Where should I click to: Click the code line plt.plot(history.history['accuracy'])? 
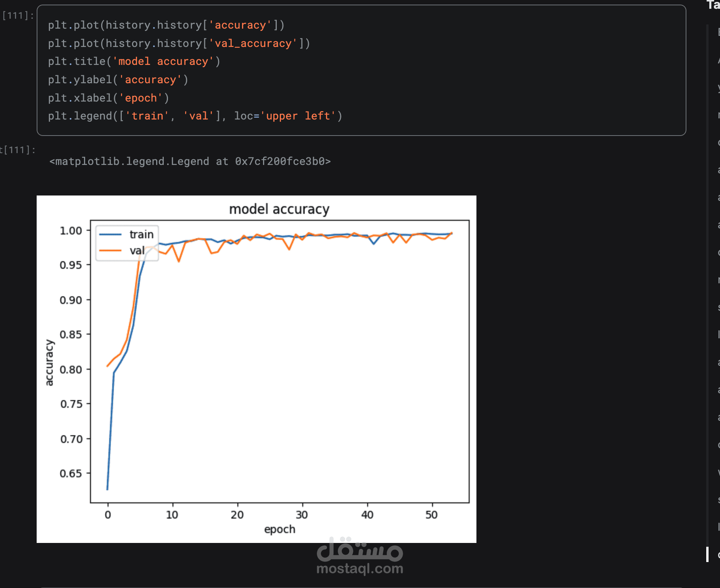coord(166,25)
